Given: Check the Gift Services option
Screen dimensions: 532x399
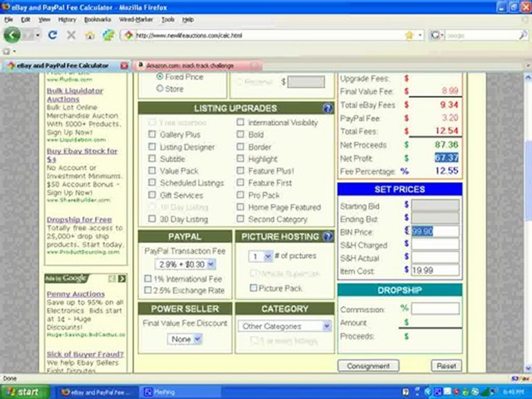Looking at the screenshot, I should point(152,195).
